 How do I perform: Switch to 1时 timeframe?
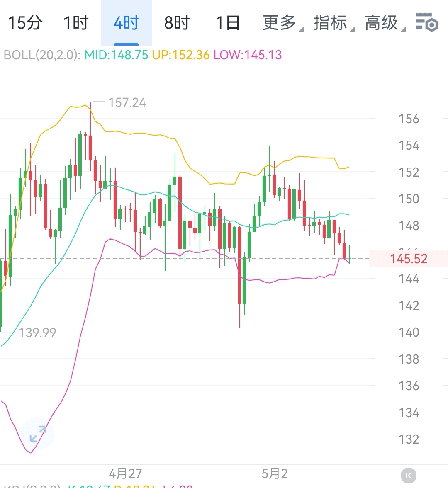[x=75, y=23]
